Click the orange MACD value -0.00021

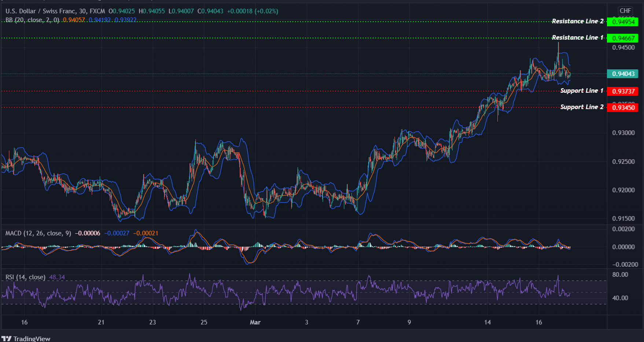coord(146,233)
